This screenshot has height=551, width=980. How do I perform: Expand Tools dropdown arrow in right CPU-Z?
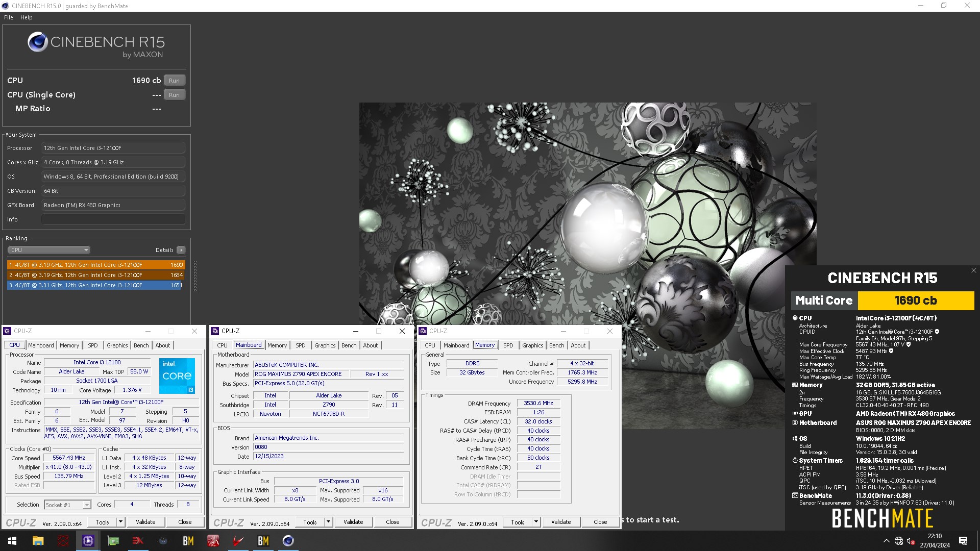click(536, 522)
